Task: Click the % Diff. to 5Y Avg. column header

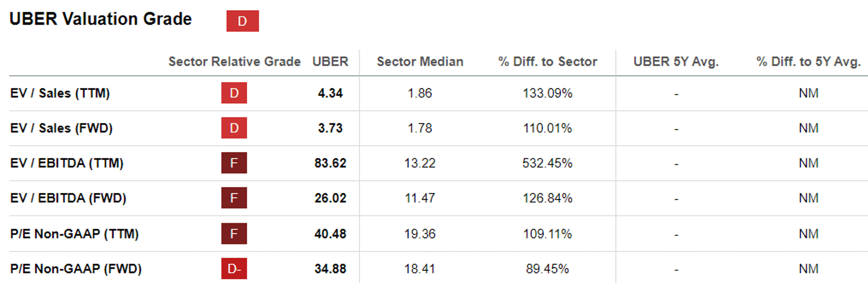Action: 808,61
